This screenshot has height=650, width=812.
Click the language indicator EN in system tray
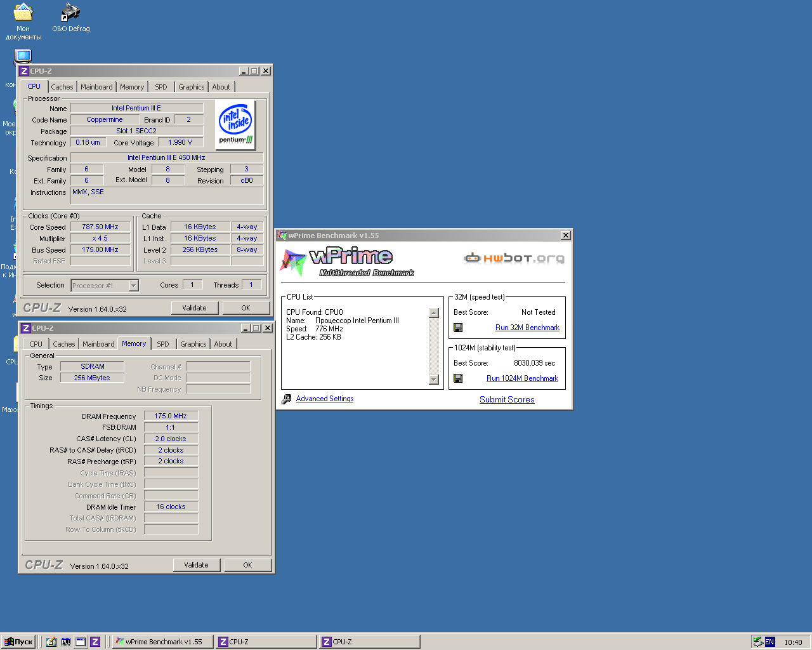tap(769, 642)
